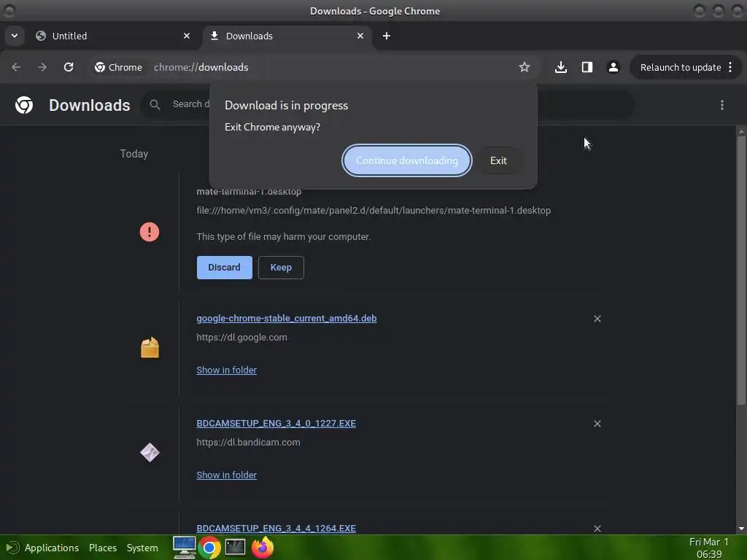Discard the mate-terminal-1.desktop download
Viewport: 747px width, 560px height.
225,267
